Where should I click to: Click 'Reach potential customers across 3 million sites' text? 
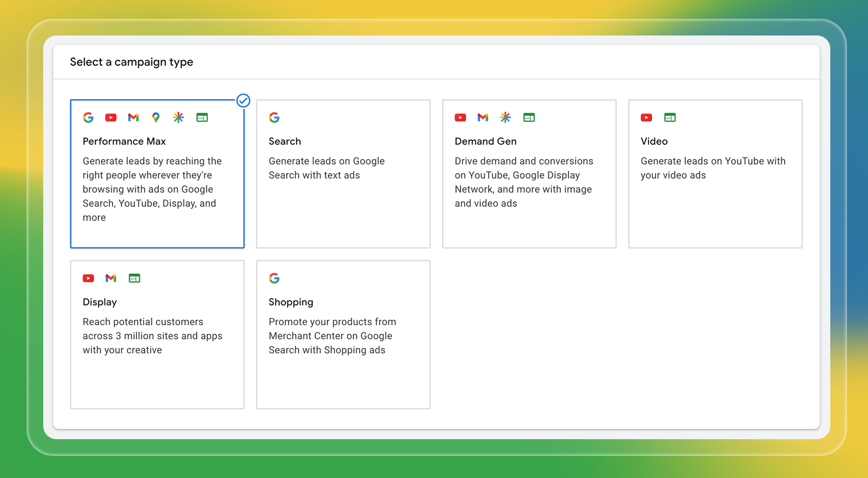tap(152, 336)
